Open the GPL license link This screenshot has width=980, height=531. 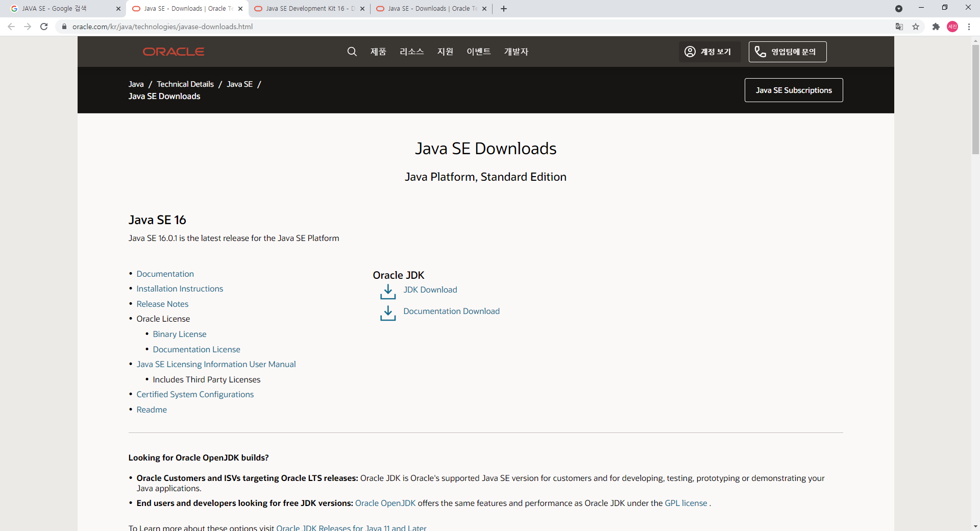click(686, 503)
